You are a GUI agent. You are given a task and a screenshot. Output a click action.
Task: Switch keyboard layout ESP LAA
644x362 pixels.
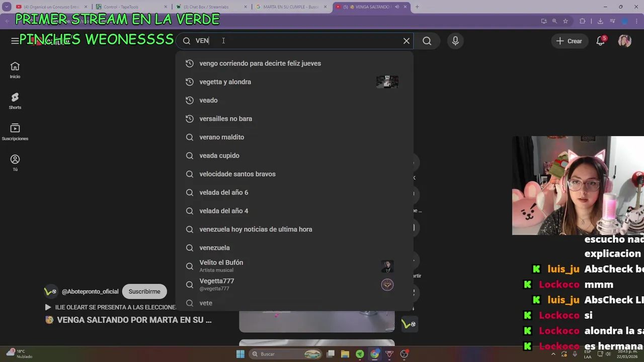588,354
